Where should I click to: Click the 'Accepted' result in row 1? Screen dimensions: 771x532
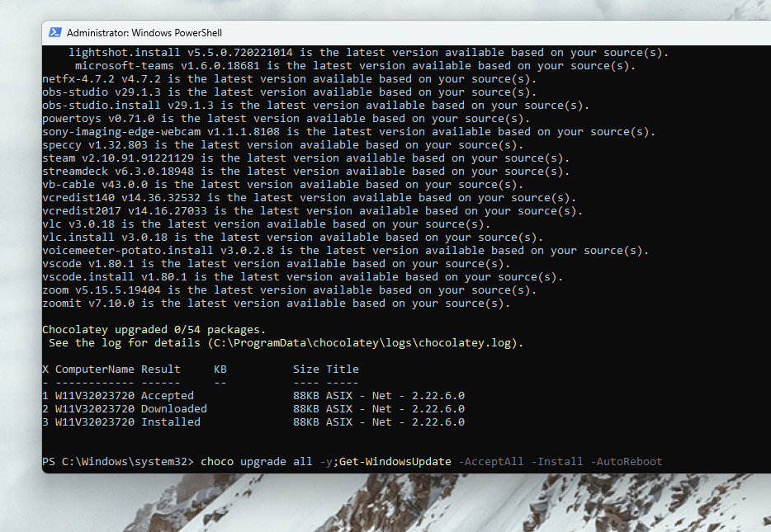(168, 396)
